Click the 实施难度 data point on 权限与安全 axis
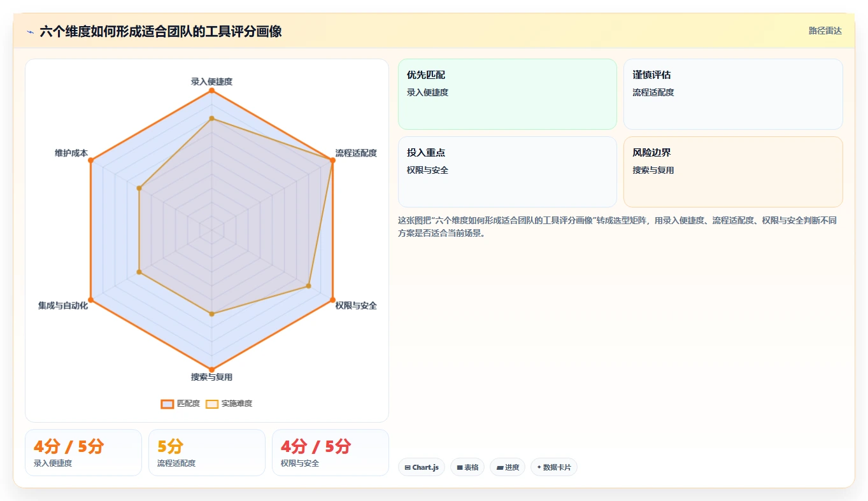 [308, 286]
